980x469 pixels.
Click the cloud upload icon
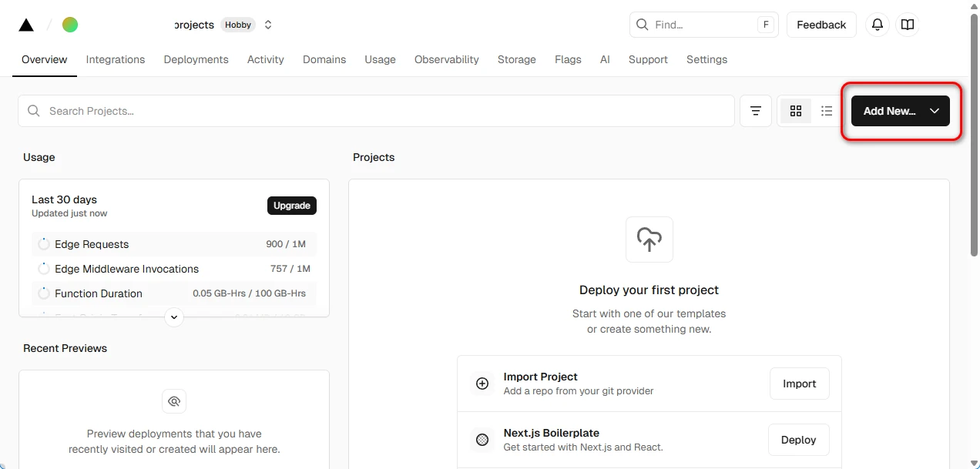[x=649, y=240]
